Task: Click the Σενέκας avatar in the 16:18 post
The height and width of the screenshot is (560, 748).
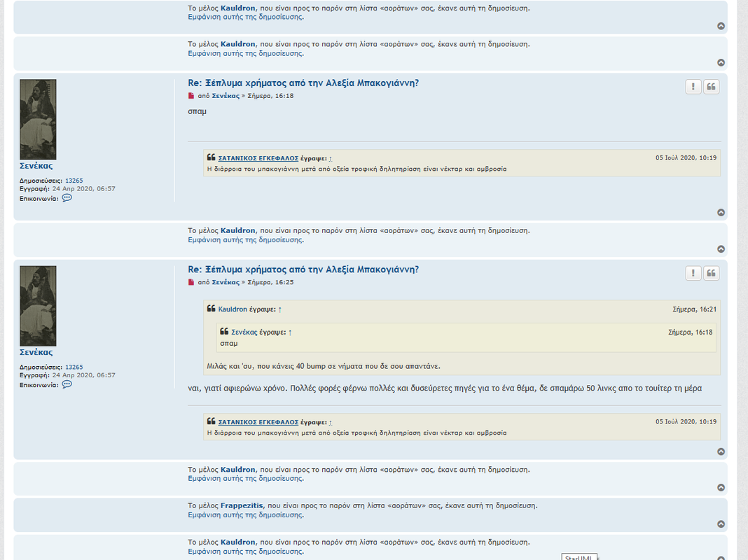Action: point(38,120)
